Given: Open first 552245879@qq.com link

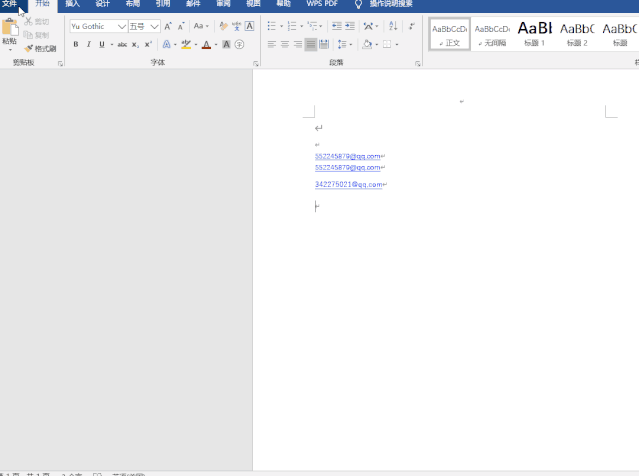Looking at the screenshot, I should click(x=348, y=156).
